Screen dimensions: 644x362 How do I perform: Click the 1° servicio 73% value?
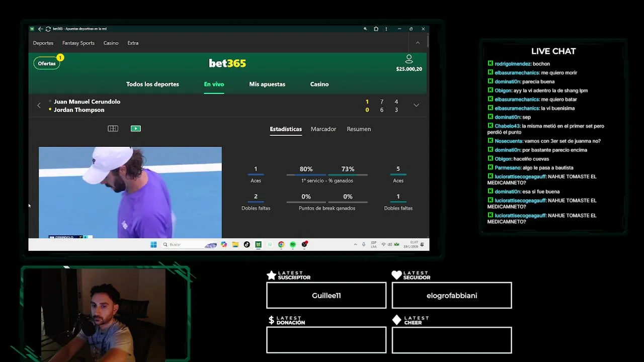348,169
